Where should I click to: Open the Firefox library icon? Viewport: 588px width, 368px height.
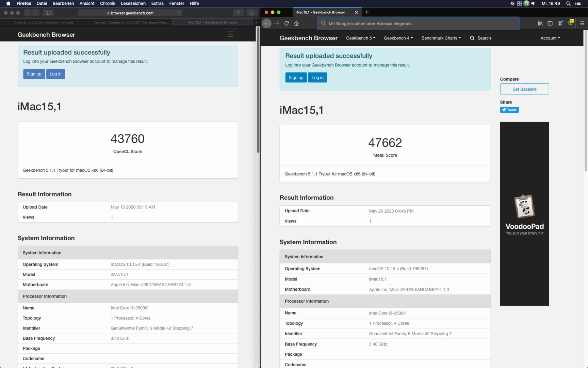(x=540, y=24)
